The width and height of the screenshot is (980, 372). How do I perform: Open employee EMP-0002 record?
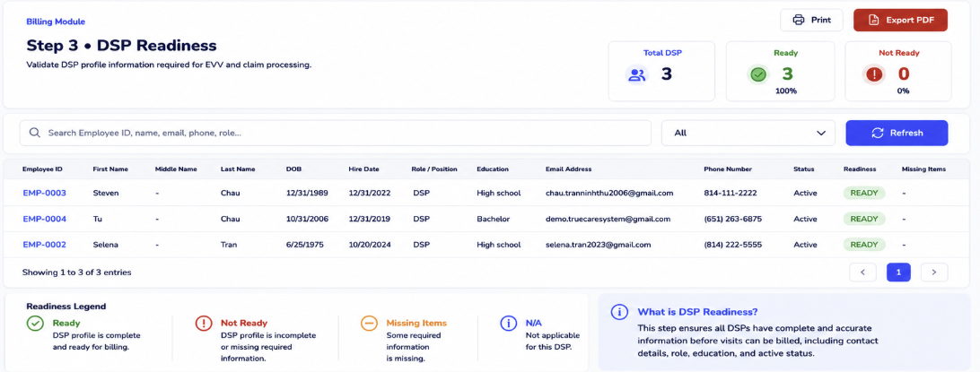point(44,245)
